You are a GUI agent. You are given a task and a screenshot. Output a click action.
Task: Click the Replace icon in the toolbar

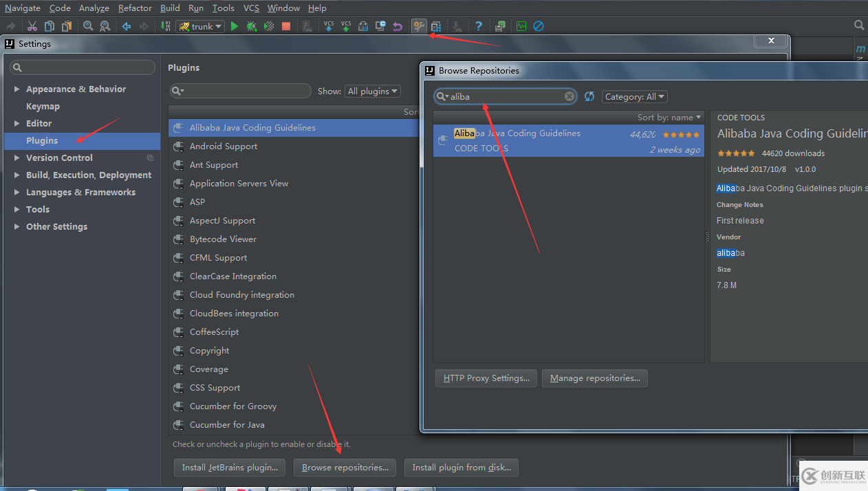point(105,26)
